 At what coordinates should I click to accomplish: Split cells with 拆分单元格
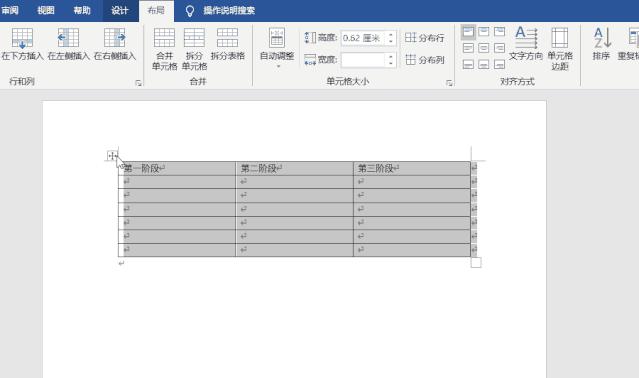coord(194,49)
